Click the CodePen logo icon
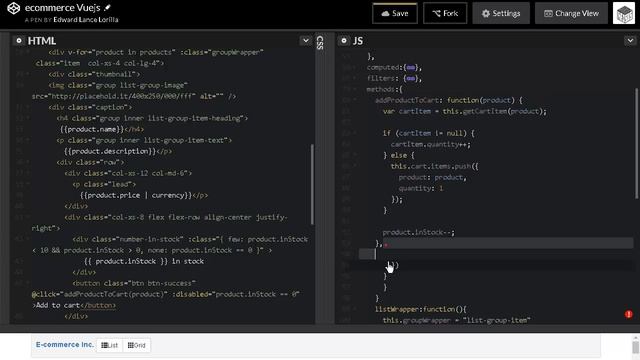640x360 pixels. 13,8
